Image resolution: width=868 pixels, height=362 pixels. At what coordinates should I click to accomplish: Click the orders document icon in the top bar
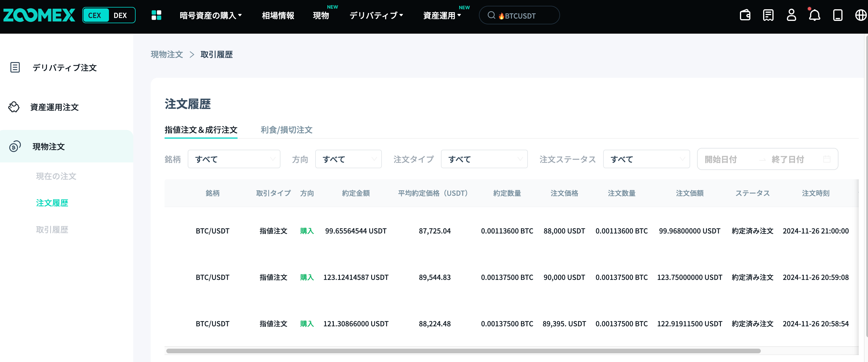[768, 15]
